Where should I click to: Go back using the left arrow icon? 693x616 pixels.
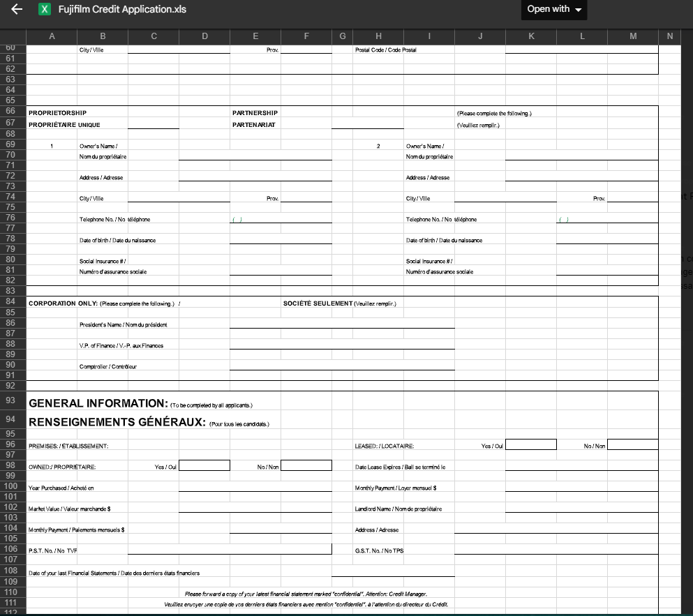pyautogui.click(x=17, y=9)
